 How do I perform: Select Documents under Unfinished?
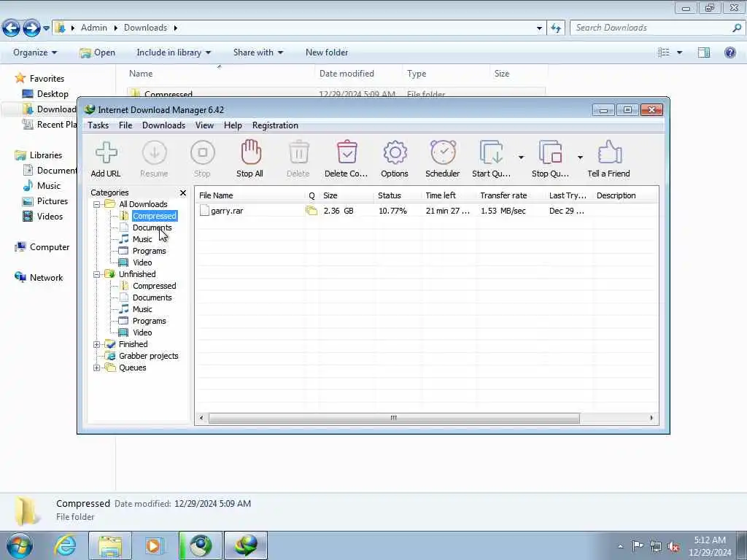(x=152, y=297)
